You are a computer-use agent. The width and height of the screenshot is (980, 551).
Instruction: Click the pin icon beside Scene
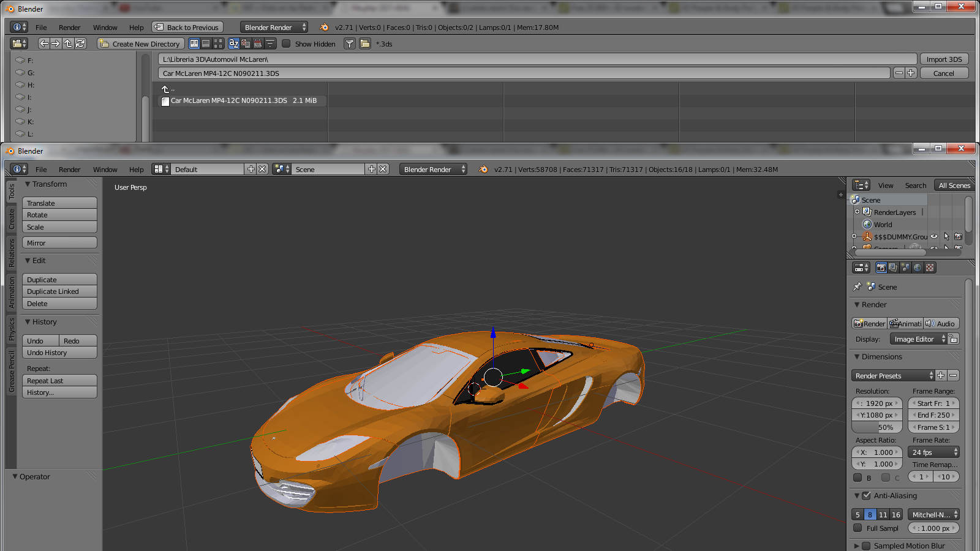[857, 287]
